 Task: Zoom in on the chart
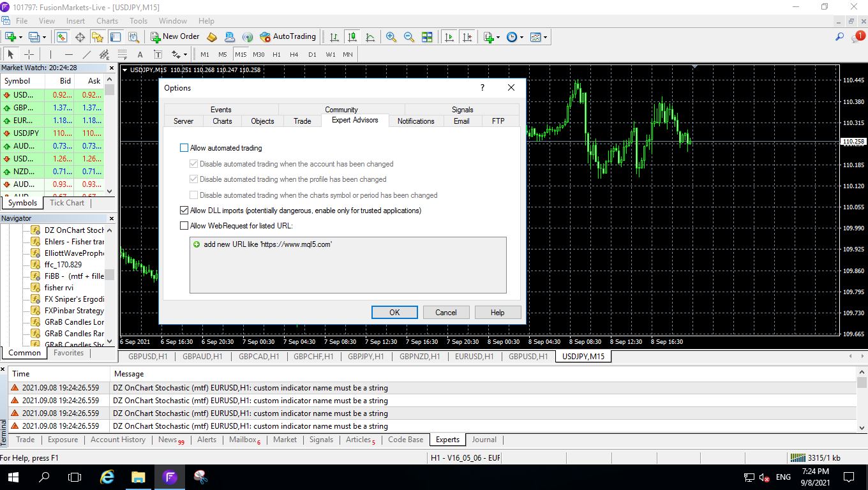391,37
